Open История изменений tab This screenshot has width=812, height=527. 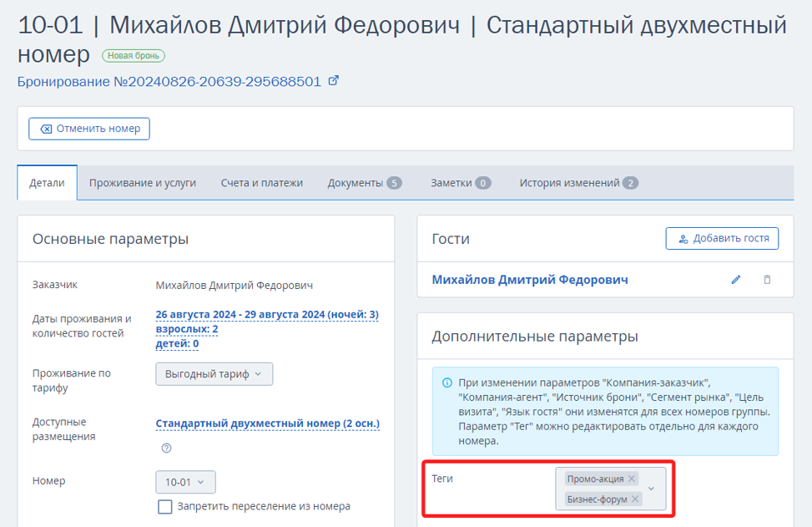click(578, 183)
